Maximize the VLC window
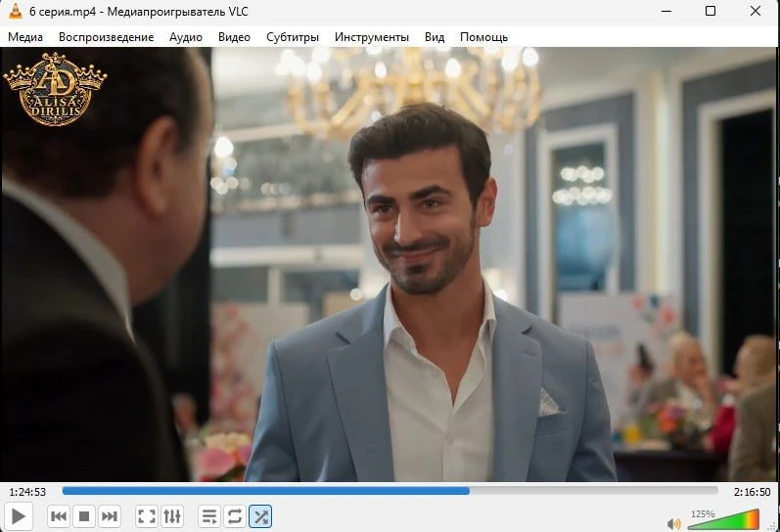 [711, 11]
